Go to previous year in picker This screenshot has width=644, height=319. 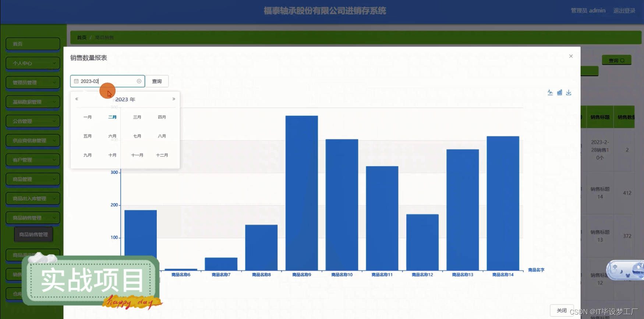pos(77,99)
